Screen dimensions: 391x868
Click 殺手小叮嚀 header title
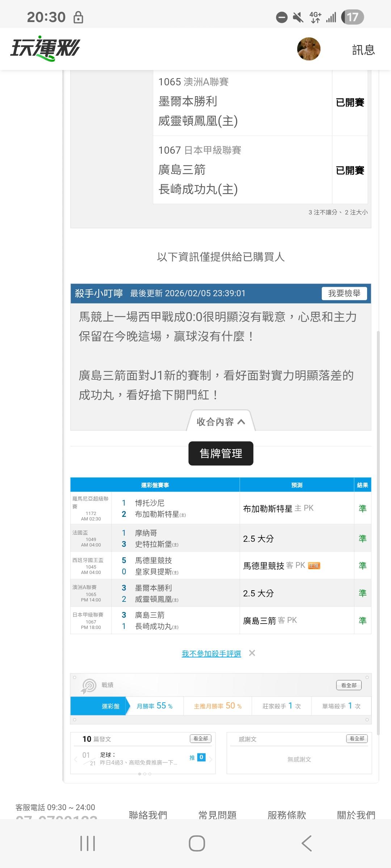pyautogui.click(x=99, y=293)
